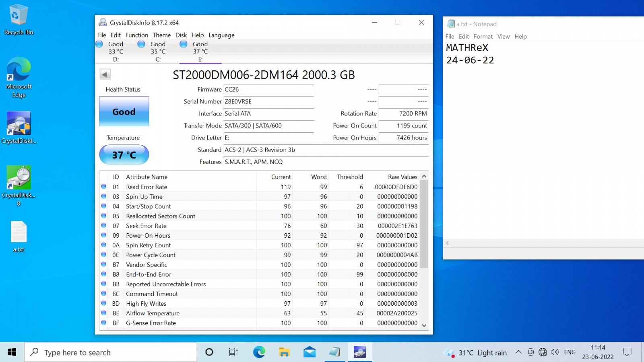Open ENG language indicator
Screen dimensions: 644x362
tap(570, 352)
